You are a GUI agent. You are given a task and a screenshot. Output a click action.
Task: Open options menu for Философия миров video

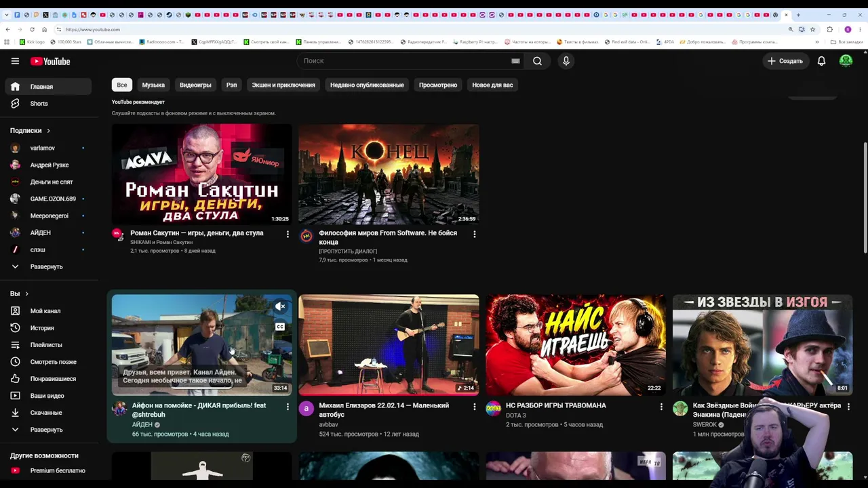click(x=475, y=235)
